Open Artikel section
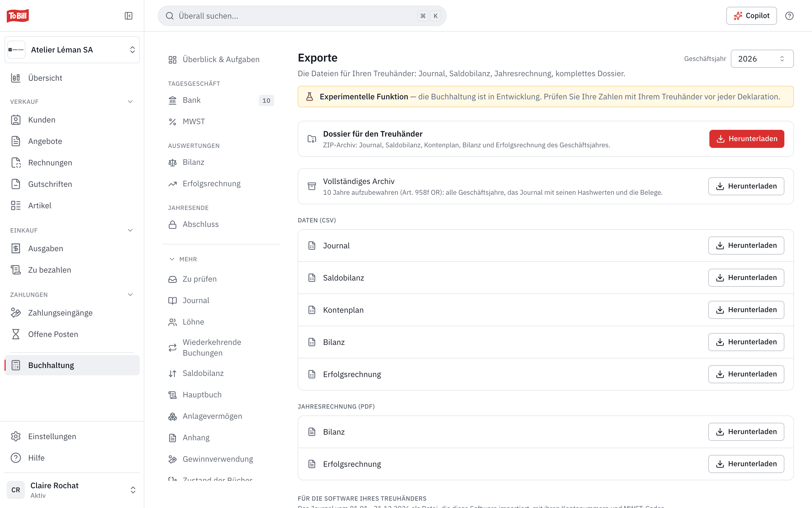Image resolution: width=812 pixels, height=508 pixels. click(x=72, y=206)
